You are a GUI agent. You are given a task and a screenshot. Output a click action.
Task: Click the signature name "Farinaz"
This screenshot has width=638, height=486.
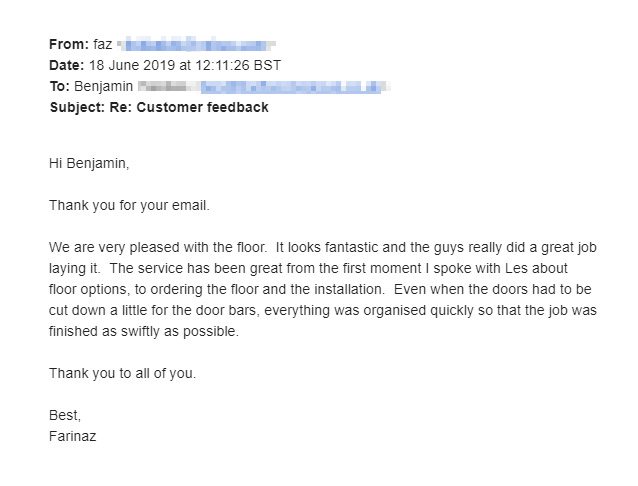[73, 436]
